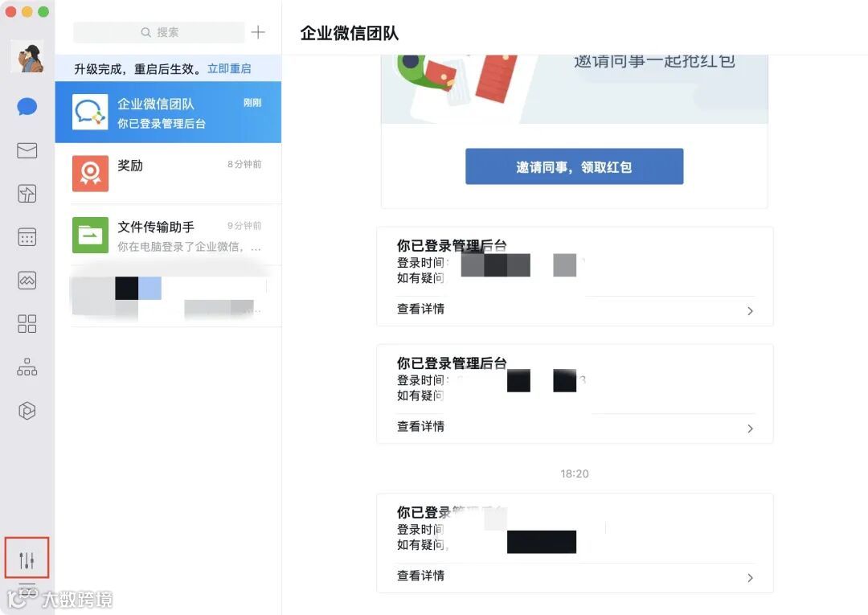The height and width of the screenshot is (615, 868).
Task: Click the user profile avatar
Action: pos(27,57)
